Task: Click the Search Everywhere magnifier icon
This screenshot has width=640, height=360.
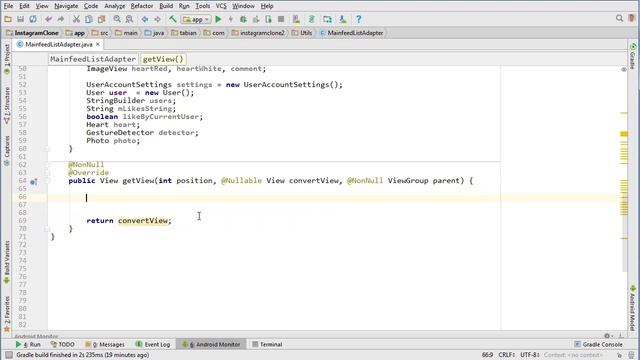Action: (x=619, y=18)
